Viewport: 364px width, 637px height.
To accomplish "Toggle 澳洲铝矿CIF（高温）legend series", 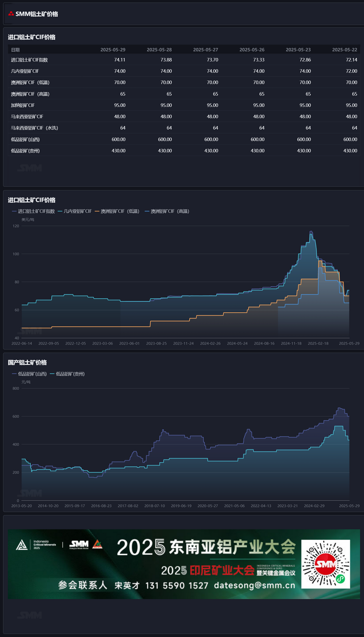I will 167,211.
